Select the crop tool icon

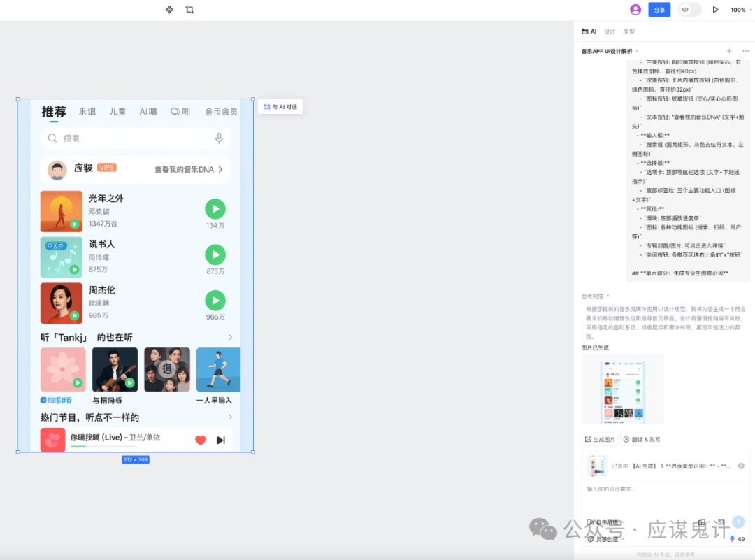[x=189, y=10]
